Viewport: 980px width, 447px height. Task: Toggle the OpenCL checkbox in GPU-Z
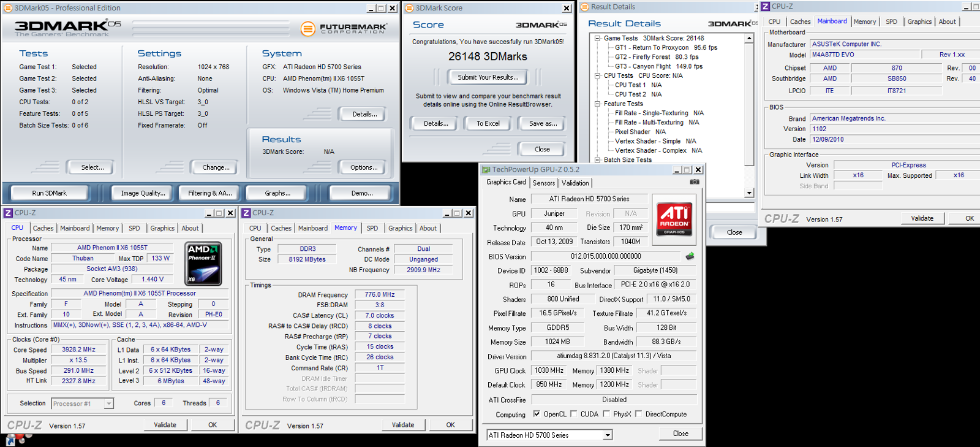click(x=537, y=414)
